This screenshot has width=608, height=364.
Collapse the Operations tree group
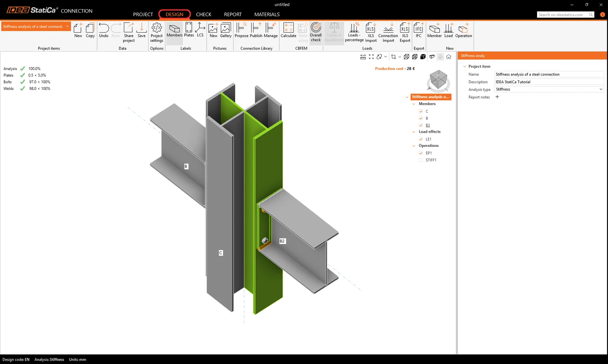pos(414,146)
